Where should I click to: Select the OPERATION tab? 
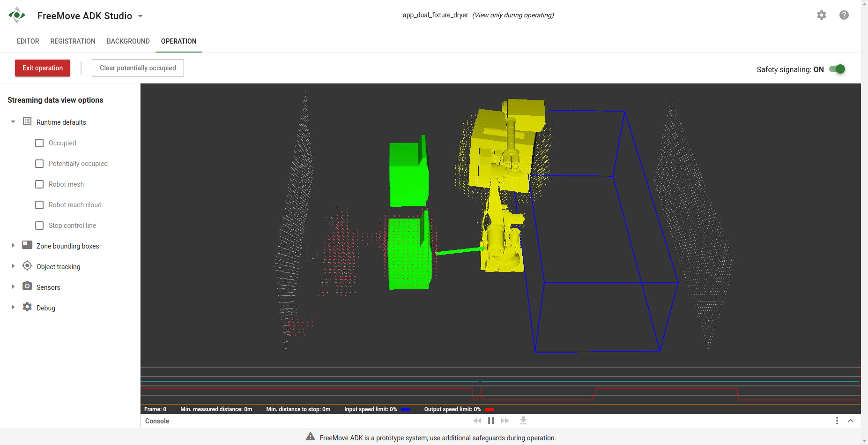point(179,41)
